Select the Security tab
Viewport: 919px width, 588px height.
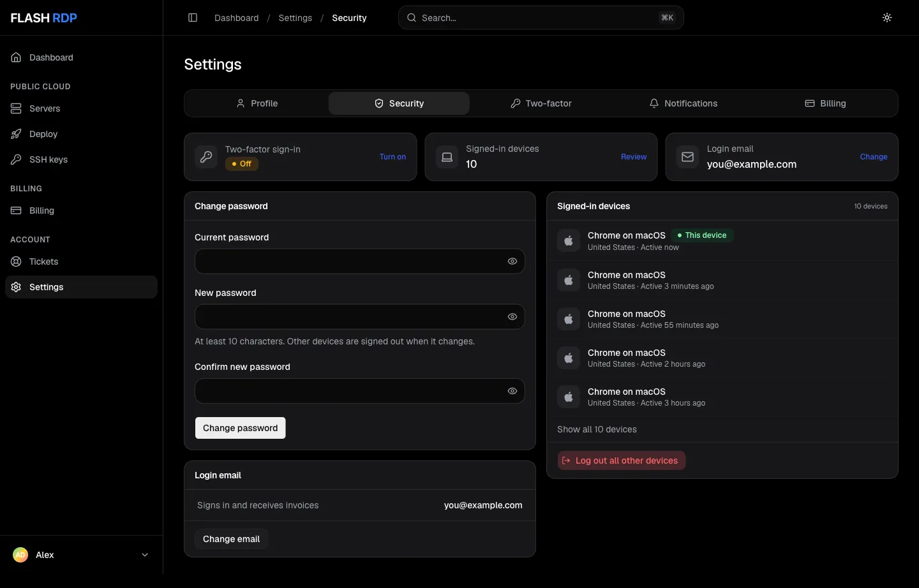pyautogui.click(x=399, y=103)
